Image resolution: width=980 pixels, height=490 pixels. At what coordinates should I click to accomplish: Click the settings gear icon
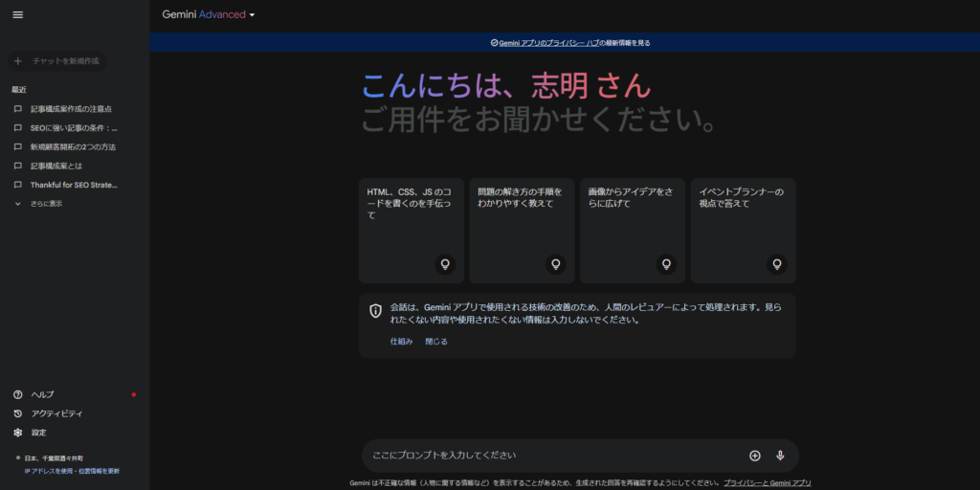point(17,433)
